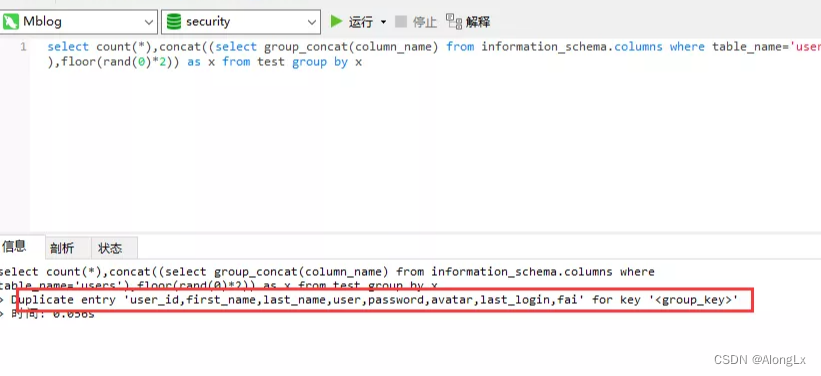Click the 时间 elapsed time line
821x376 pixels.
(52, 315)
